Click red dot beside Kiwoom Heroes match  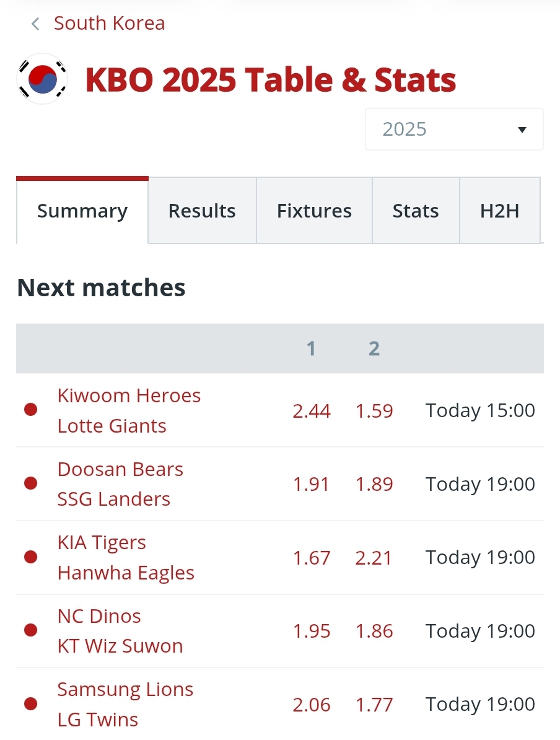coord(30,410)
